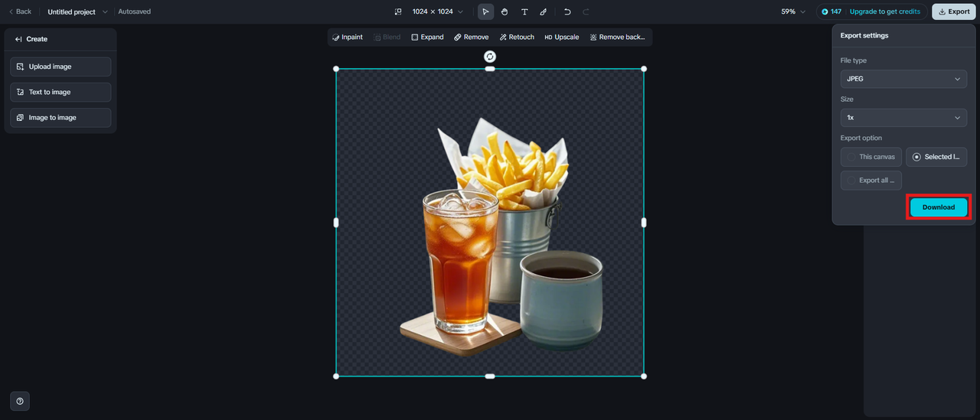Choose the text tool
This screenshot has height=420, width=980.
point(524,11)
